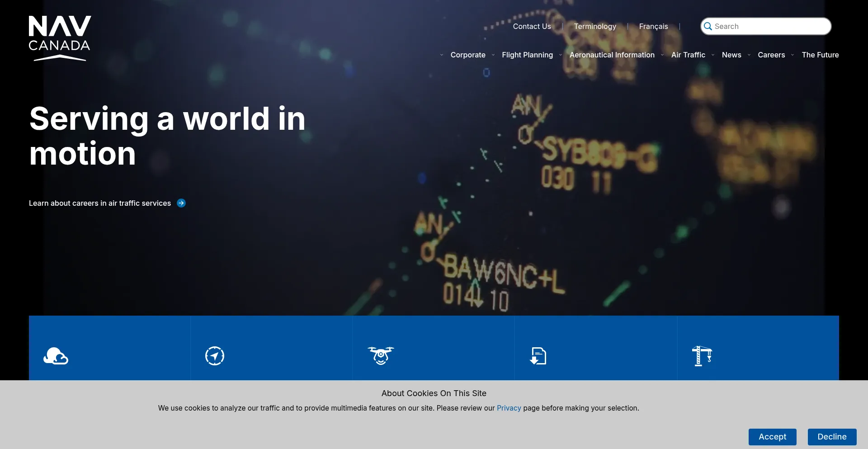
Task: Click the arrow icon beside careers link
Action: (181, 203)
